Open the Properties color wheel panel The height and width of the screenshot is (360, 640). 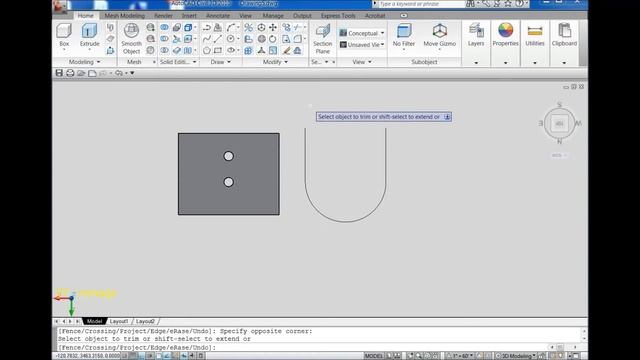coord(505,35)
